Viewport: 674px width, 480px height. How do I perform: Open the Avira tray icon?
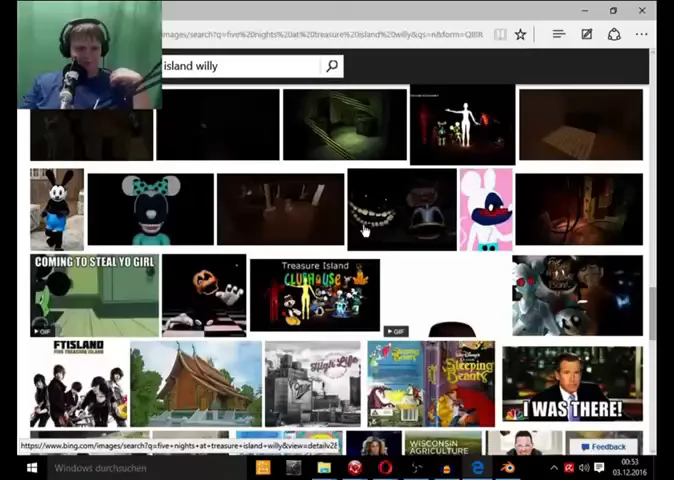click(x=570, y=468)
